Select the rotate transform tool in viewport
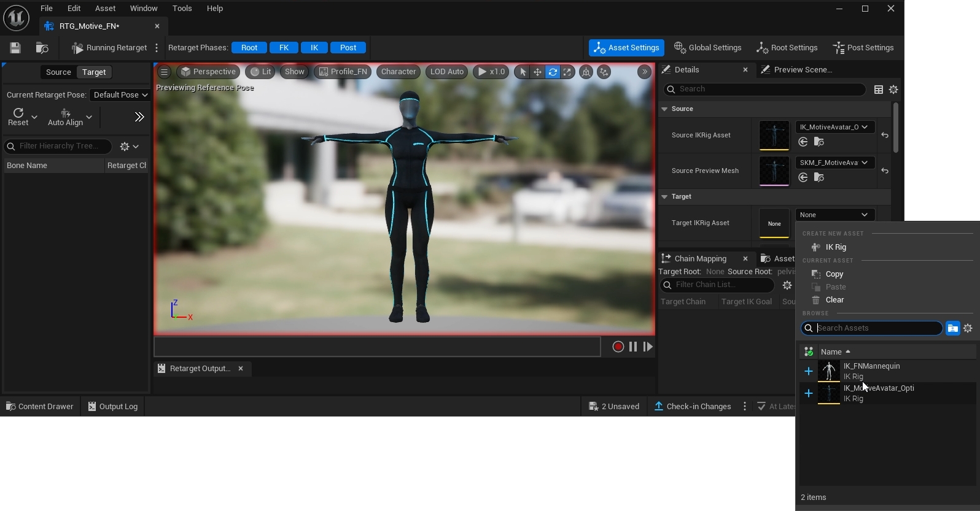The image size is (980, 511). (x=553, y=72)
